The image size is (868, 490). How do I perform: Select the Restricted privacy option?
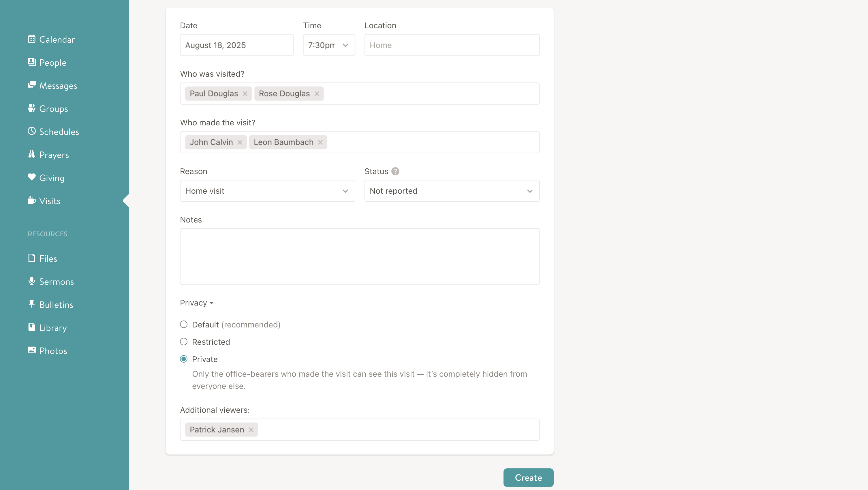pos(184,342)
